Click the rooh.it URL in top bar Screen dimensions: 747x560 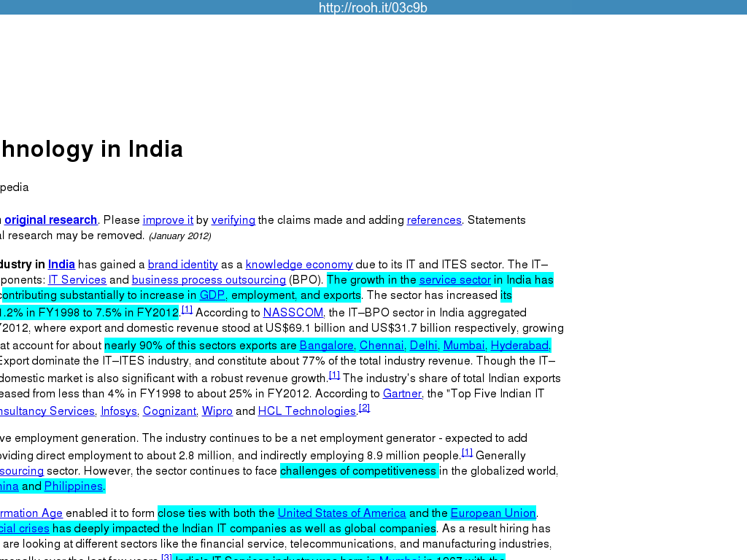(373, 8)
